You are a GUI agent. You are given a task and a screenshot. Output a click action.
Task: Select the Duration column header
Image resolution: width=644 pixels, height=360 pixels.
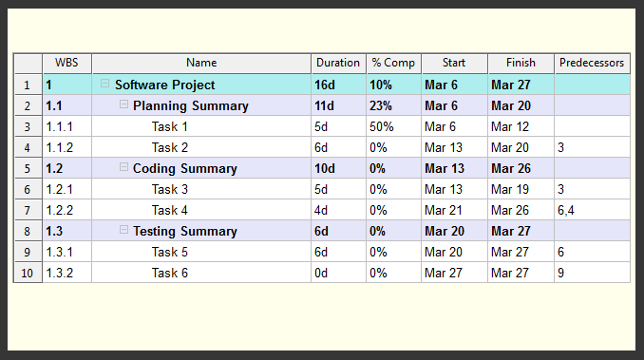point(338,64)
